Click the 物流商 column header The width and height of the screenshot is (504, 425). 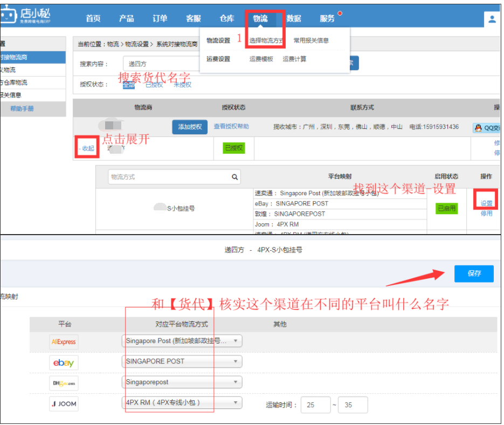(x=143, y=107)
